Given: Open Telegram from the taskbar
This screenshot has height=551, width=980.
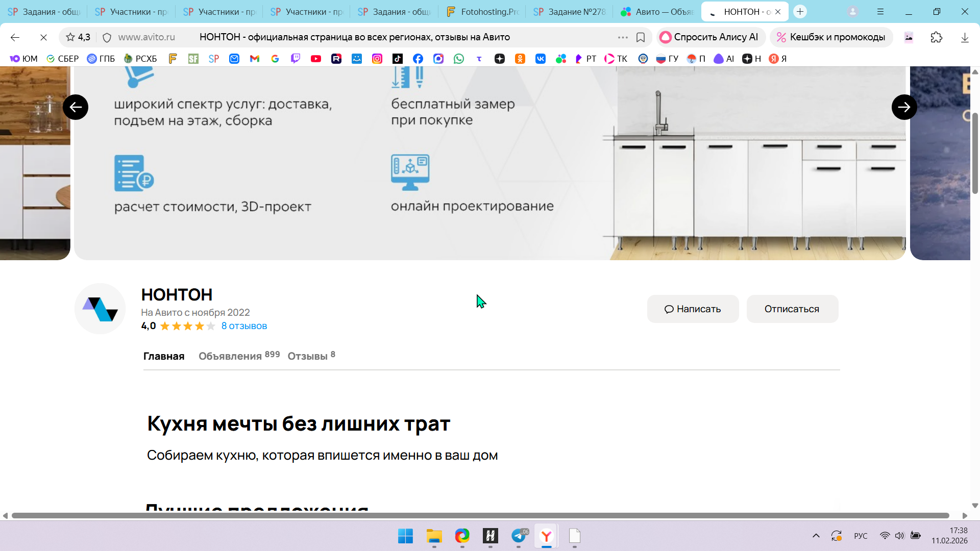Looking at the screenshot, I should (x=519, y=536).
